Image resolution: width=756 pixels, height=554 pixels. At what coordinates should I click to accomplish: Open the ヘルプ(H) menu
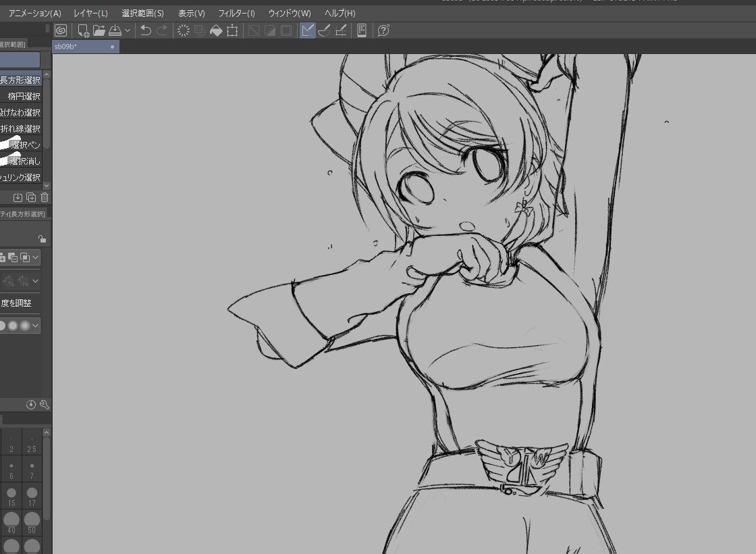[340, 13]
